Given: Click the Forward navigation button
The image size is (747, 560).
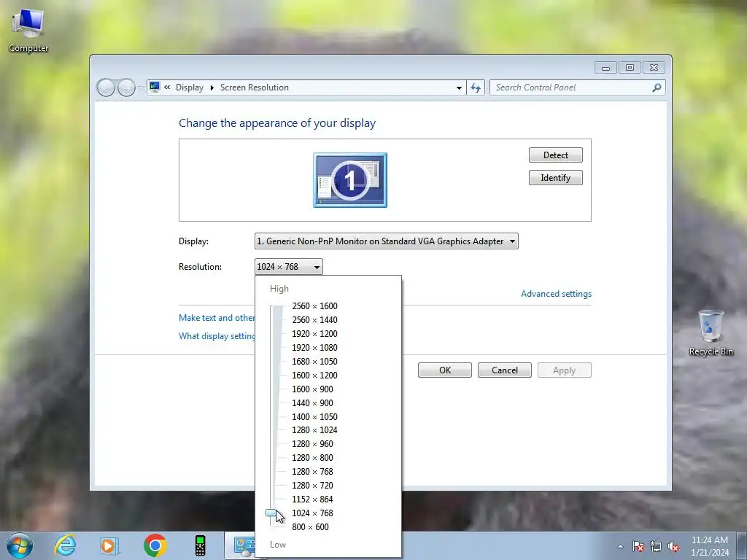Looking at the screenshot, I should point(126,87).
